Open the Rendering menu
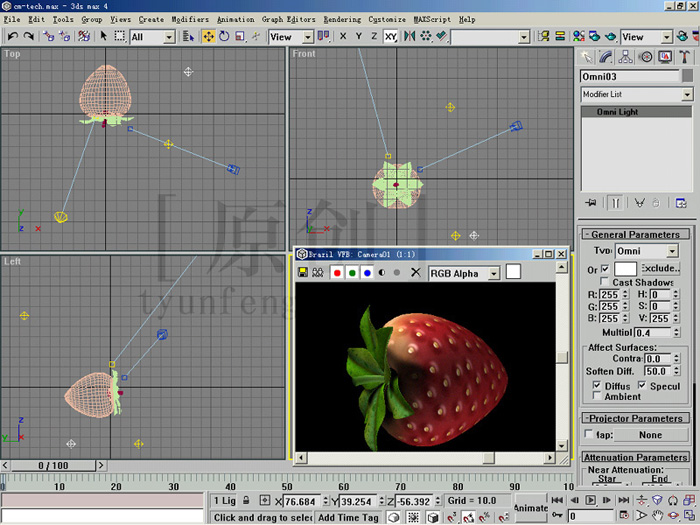Image resolution: width=700 pixels, height=525 pixels. click(x=342, y=19)
